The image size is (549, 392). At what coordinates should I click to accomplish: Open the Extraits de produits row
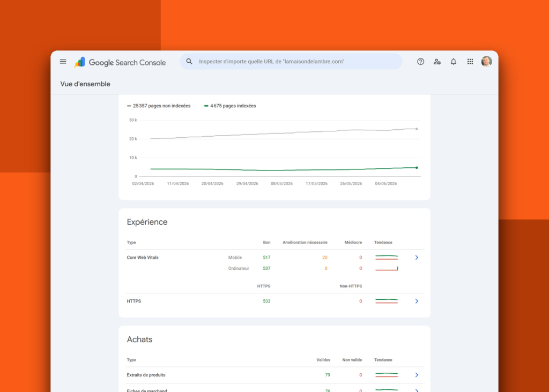coord(275,375)
